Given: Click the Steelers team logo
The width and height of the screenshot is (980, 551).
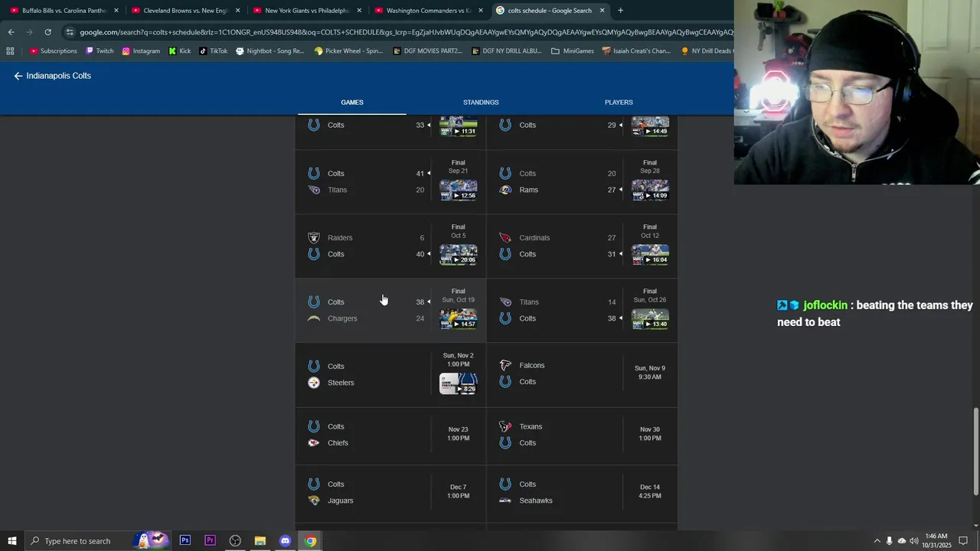Looking at the screenshot, I should [x=314, y=383].
